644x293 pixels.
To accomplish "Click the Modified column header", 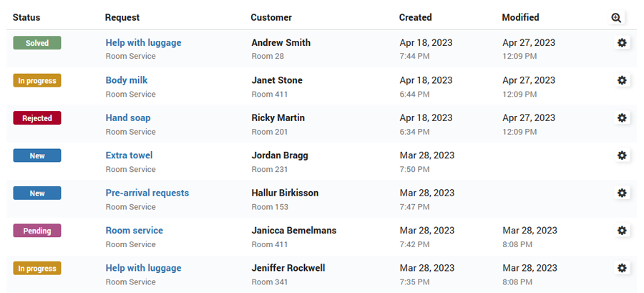I will click(520, 17).
